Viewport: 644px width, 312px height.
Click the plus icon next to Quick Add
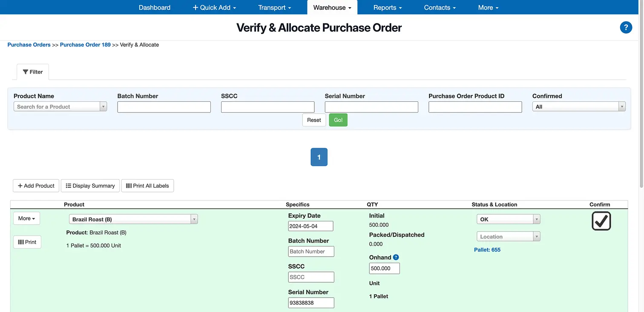pyautogui.click(x=195, y=7)
